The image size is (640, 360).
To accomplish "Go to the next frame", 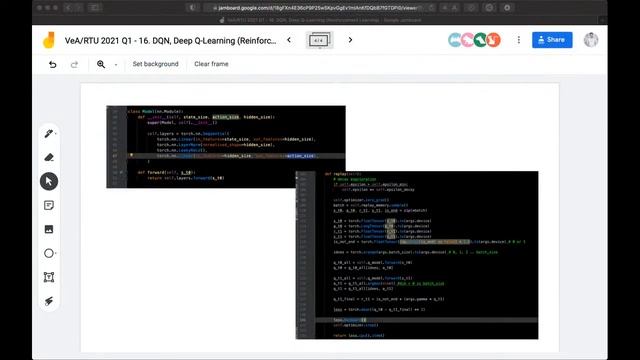I will point(350,40).
